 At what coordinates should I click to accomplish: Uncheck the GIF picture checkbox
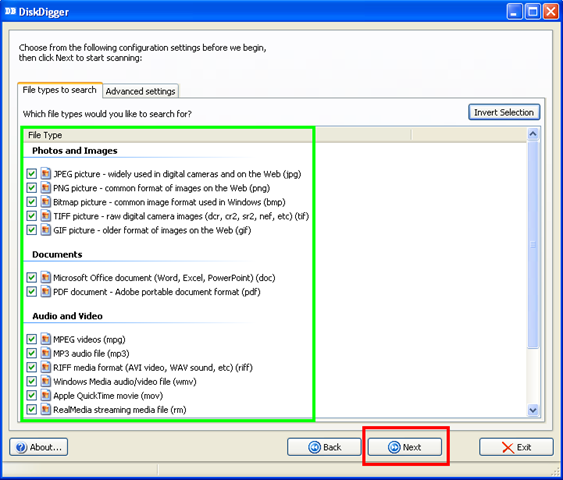tap(32, 230)
